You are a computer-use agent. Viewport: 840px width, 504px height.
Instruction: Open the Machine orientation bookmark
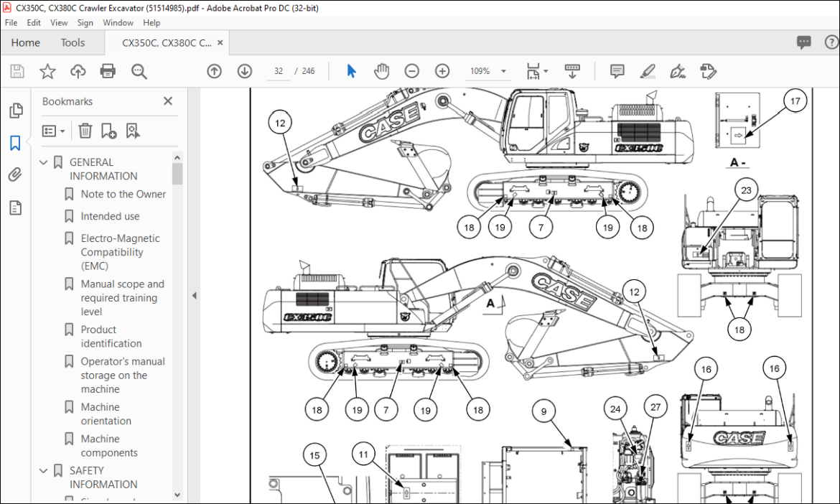tap(106, 414)
